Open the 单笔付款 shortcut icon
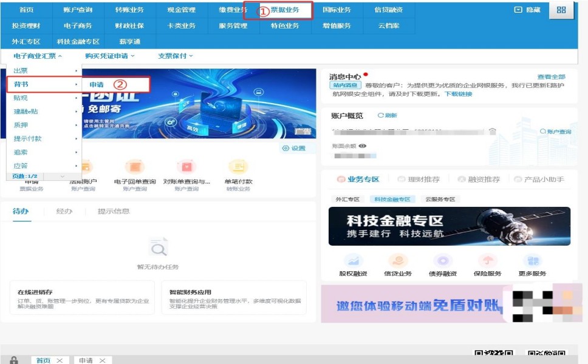This screenshot has height=364, width=588. point(238,167)
